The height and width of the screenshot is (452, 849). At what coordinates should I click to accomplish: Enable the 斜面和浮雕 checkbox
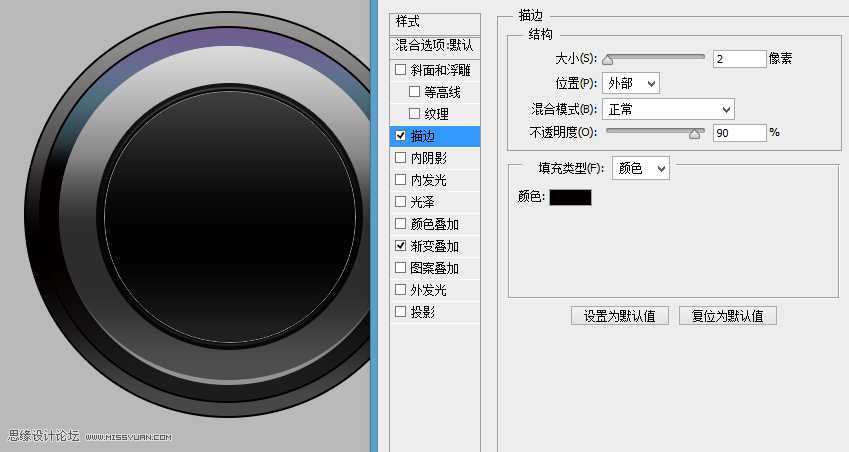tap(401, 71)
